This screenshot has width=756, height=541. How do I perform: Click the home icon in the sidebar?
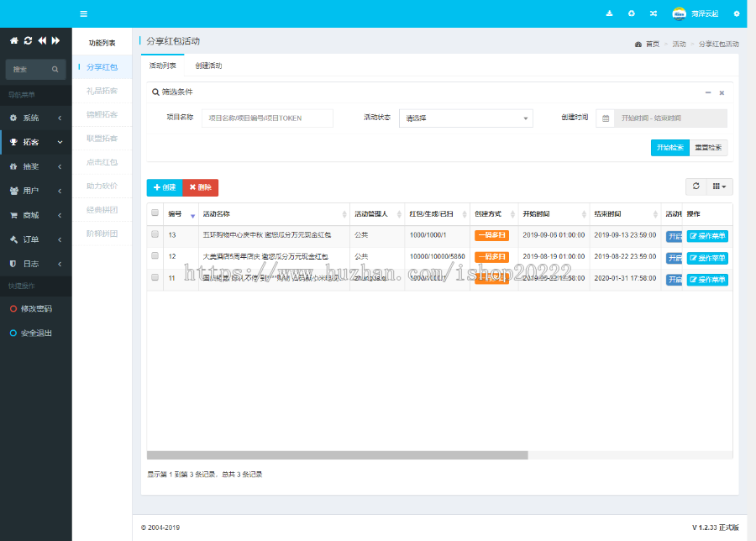[x=14, y=40]
